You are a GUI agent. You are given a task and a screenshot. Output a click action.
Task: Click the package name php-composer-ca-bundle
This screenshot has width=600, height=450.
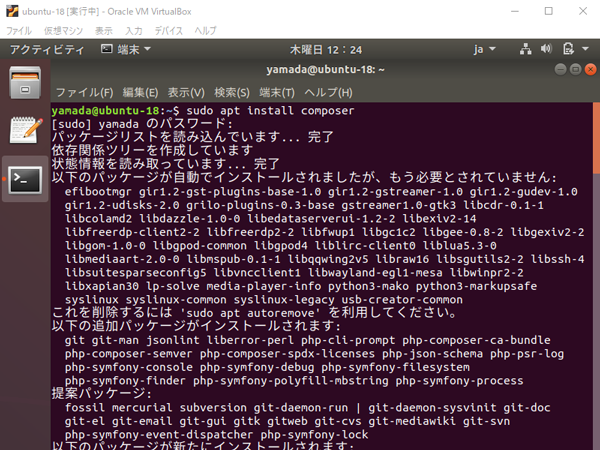pyautogui.click(x=476, y=340)
